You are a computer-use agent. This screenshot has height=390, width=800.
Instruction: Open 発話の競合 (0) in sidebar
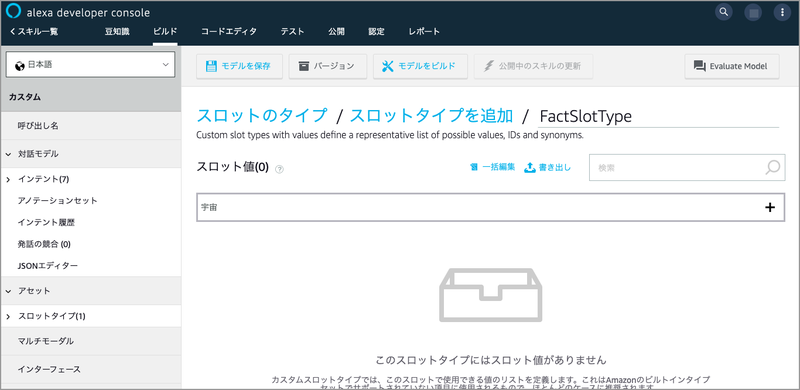click(x=44, y=244)
